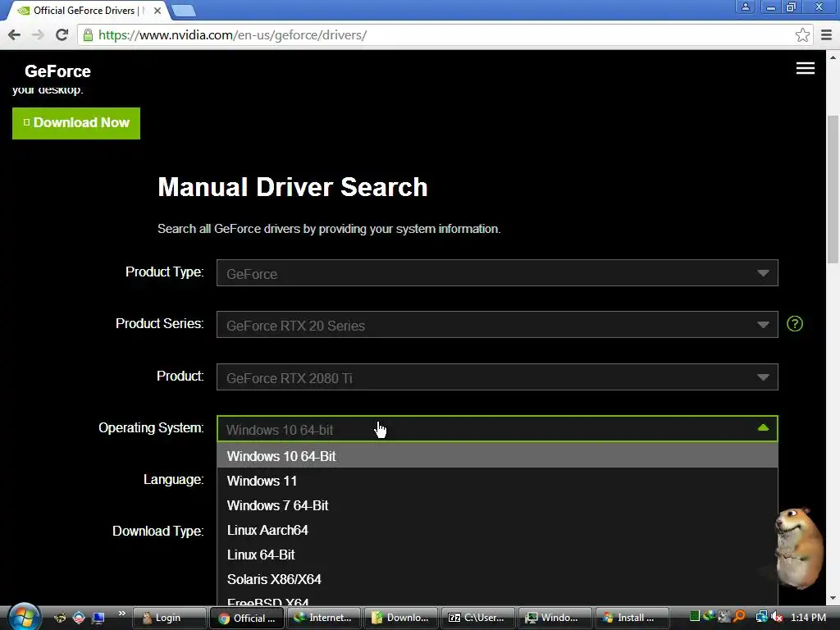Click the page vertical scrollbar thumb
The image size is (840, 630).
pyautogui.click(x=833, y=189)
